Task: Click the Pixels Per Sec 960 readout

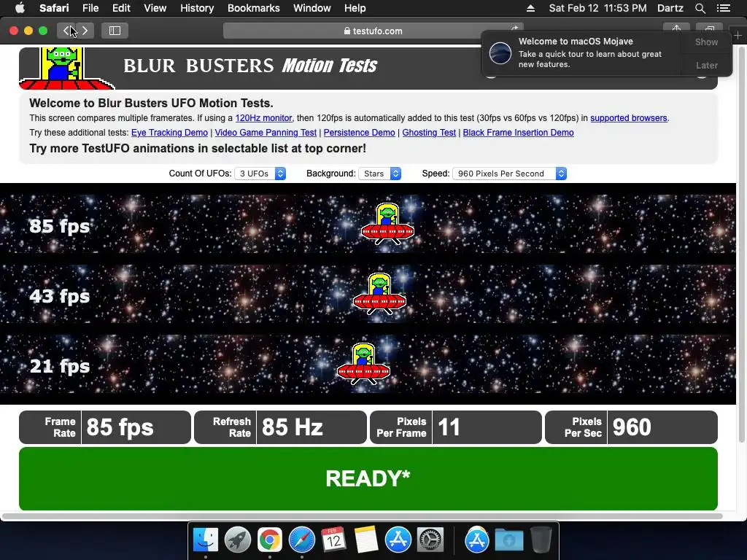Action: pos(631,427)
